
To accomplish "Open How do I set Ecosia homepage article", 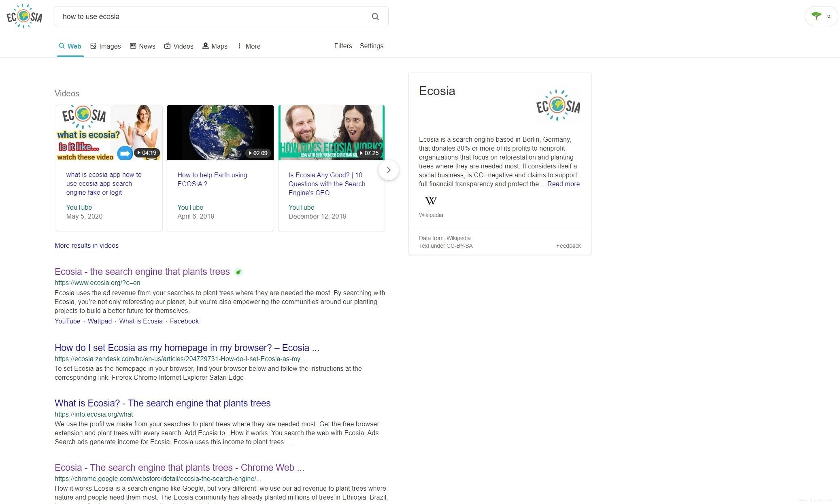I will (187, 347).
